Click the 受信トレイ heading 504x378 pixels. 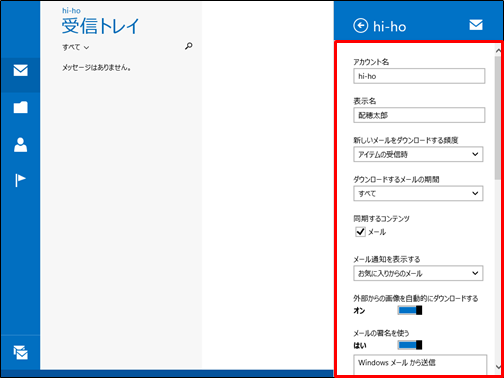point(100,26)
